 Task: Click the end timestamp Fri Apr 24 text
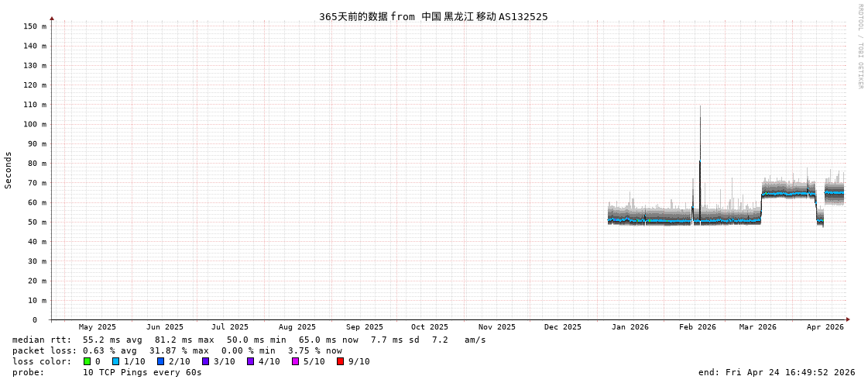pos(777,372)
